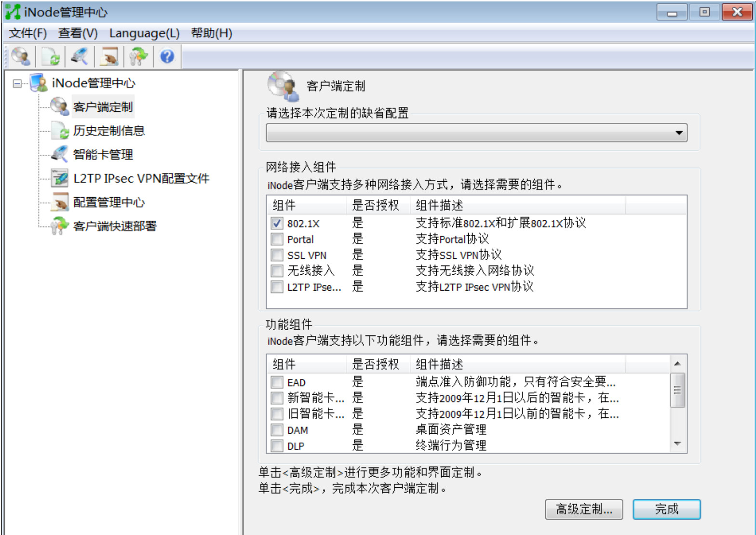Click the icon beside 客户端定制 in tree
Viewport: 756px width, 535px height.
60,107
